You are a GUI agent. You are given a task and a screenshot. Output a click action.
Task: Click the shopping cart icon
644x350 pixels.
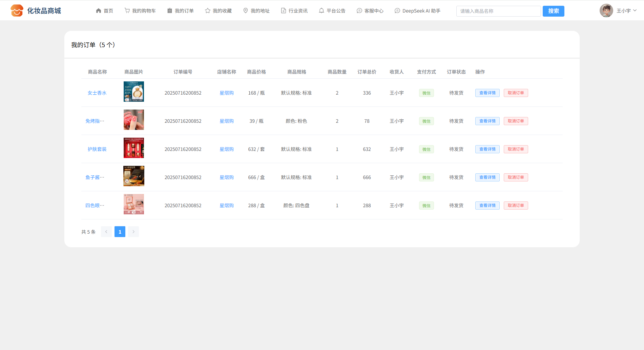coord(127,11)
